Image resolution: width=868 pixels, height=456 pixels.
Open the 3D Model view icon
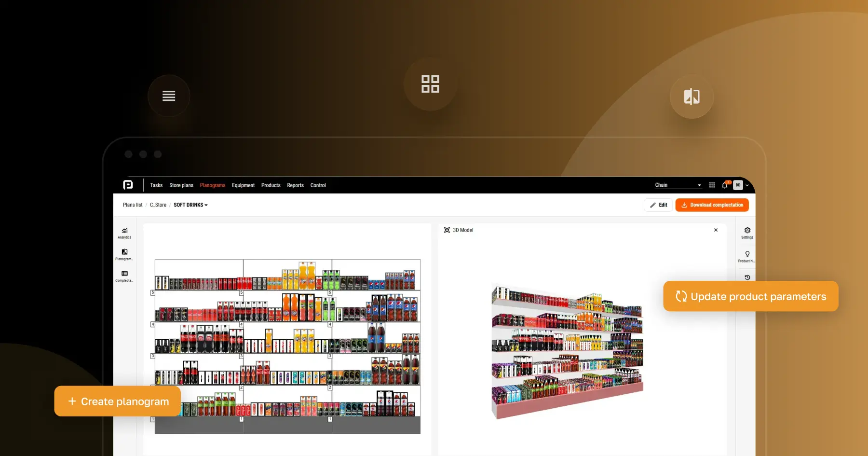click(447, 230)
